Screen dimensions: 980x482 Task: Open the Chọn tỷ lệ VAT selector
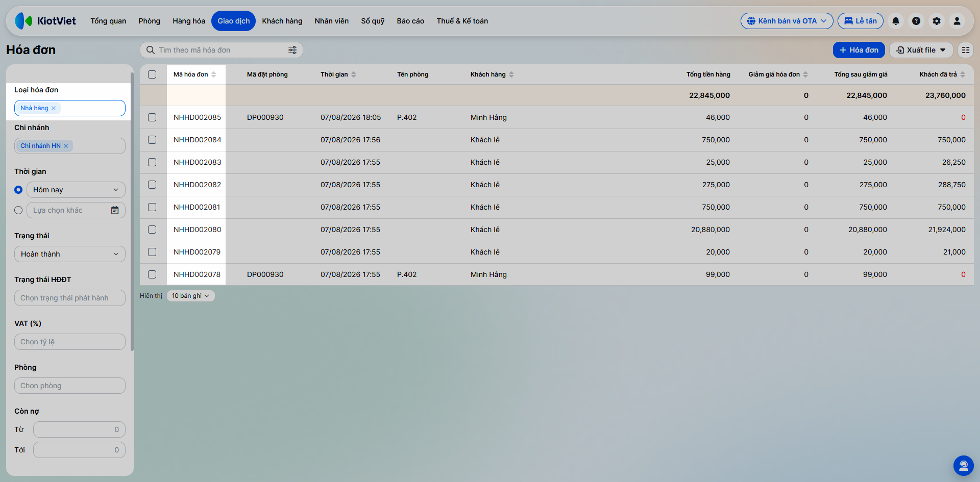pyautogui.click(x=70, y=342)
